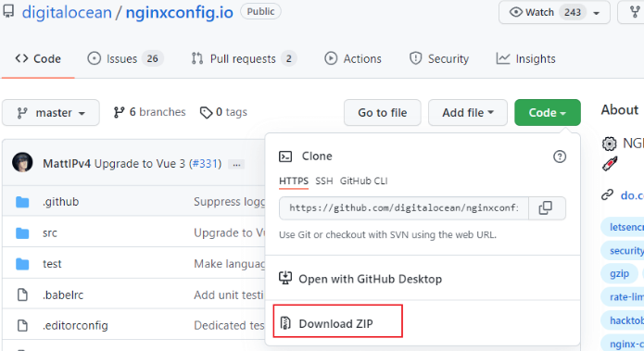644x351 pixels.
Task: Open the .editorconfig file
Action: click(x=75, y=326)
